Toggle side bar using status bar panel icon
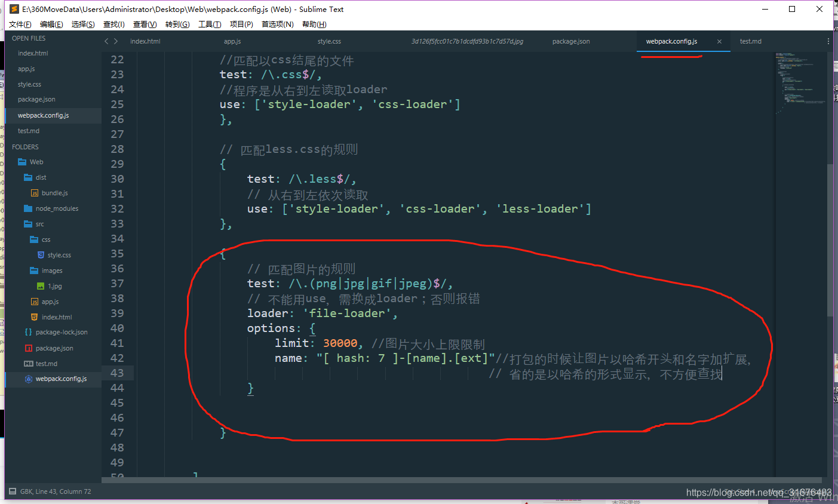 click(x=13, y=491)
